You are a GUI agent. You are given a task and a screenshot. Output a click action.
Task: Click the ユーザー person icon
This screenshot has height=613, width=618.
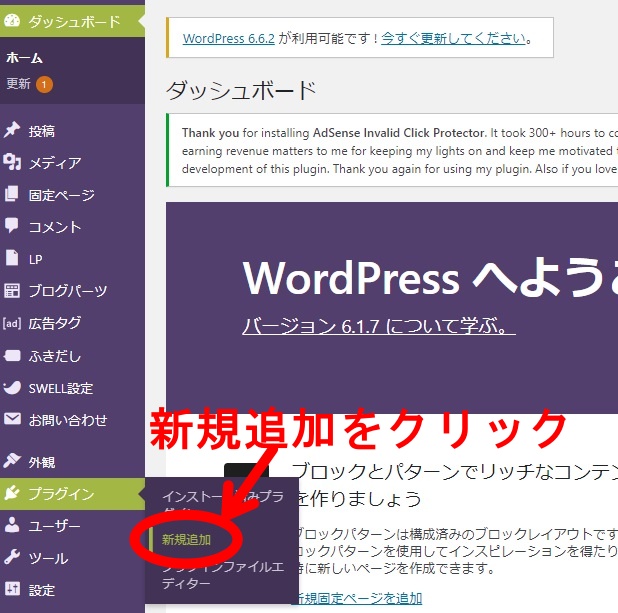[x=13, y=526]
